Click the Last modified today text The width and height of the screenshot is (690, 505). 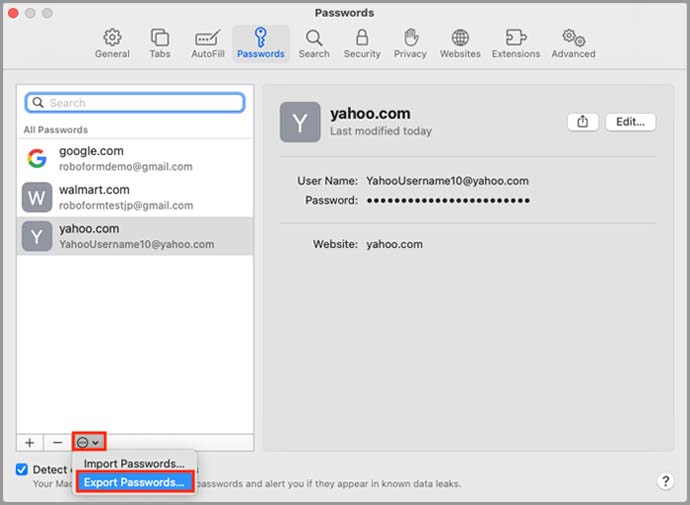[381, 131]
